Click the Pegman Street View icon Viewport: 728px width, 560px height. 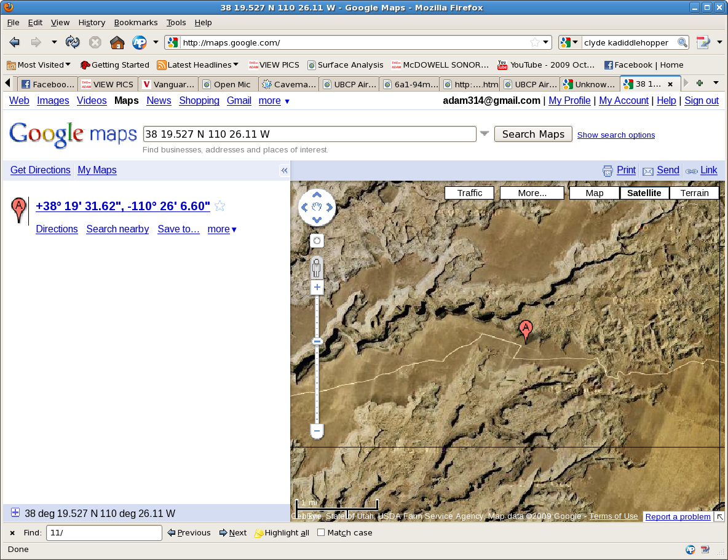coord(317,267)
